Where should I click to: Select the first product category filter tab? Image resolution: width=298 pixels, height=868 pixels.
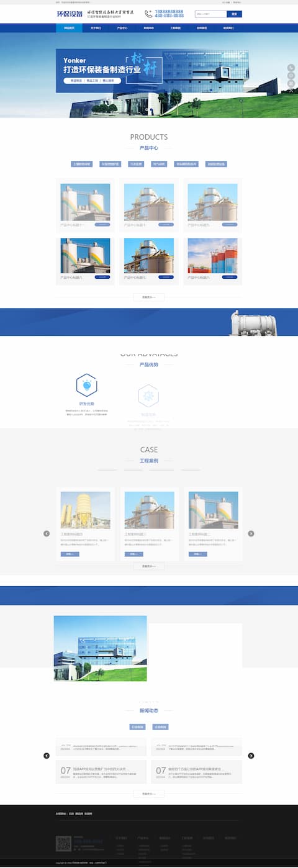point(81,164)
